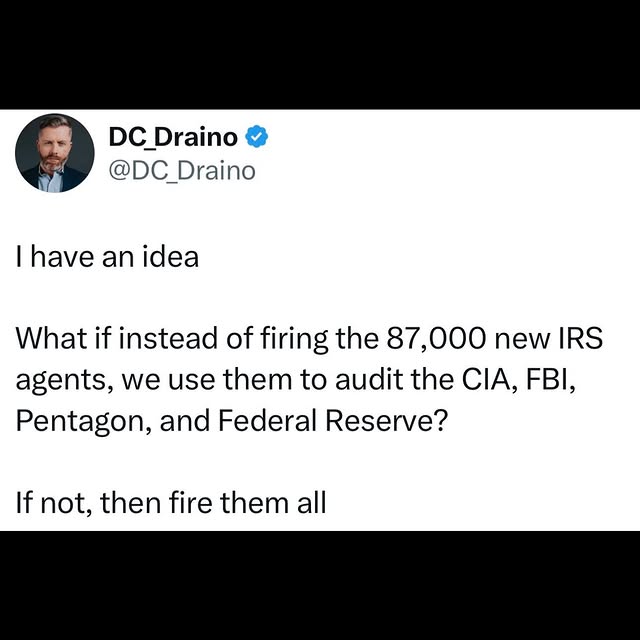The image size is (640, 640).
Task: Click the blue verified checkmark badge
Action: pos(256,136)
